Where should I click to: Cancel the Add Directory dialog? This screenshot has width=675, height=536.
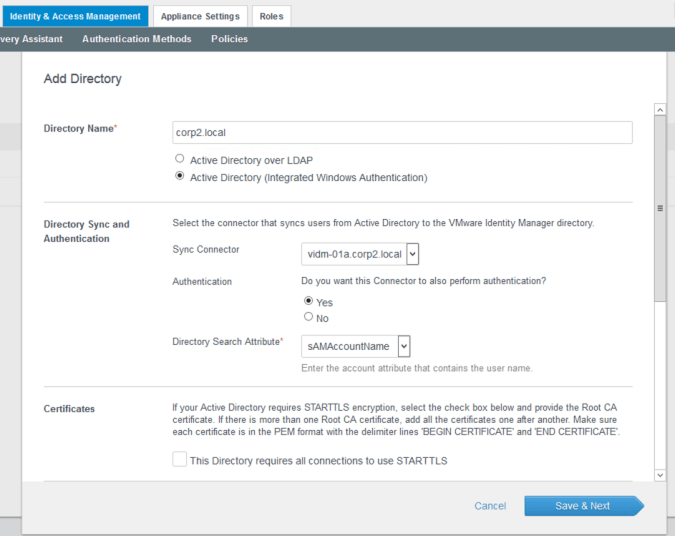490,506
